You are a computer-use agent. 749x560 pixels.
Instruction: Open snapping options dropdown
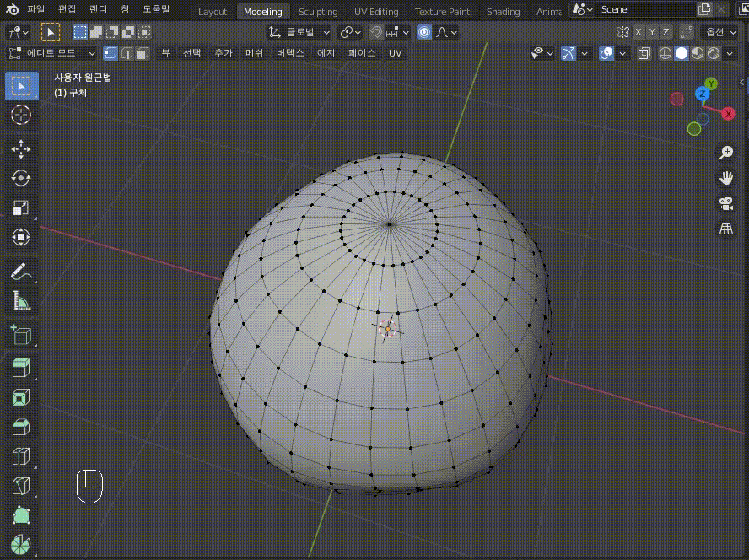[x=397, y=32]
